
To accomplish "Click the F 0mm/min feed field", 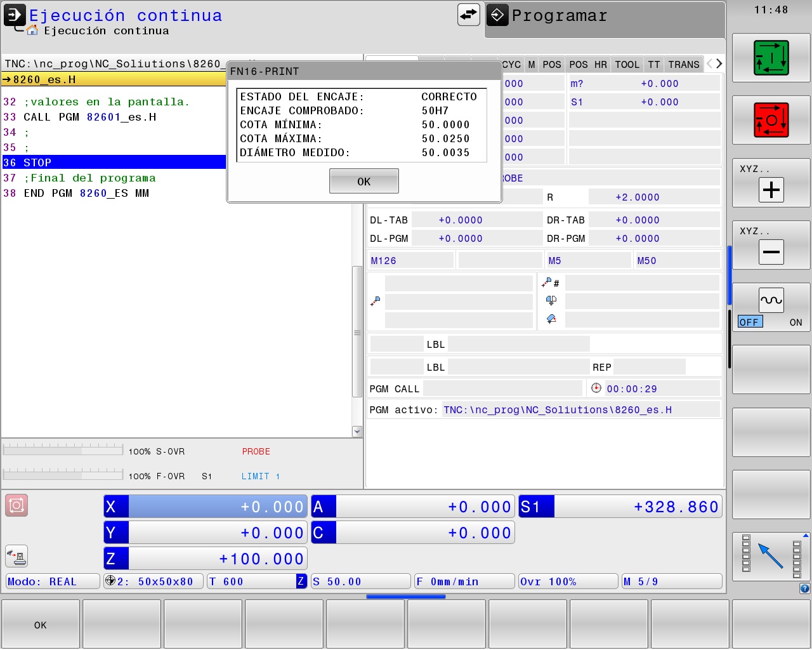I will 464,581.
